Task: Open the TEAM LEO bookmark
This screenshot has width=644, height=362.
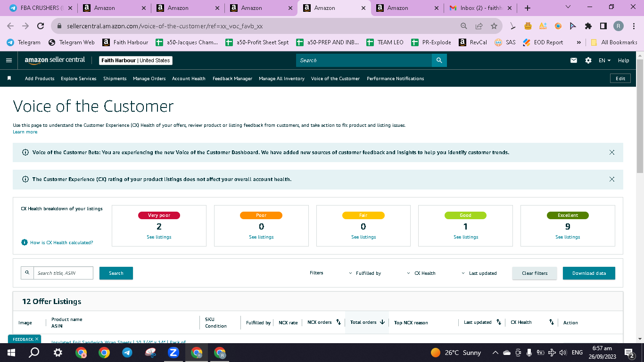Action: click(x=385, y=42)
